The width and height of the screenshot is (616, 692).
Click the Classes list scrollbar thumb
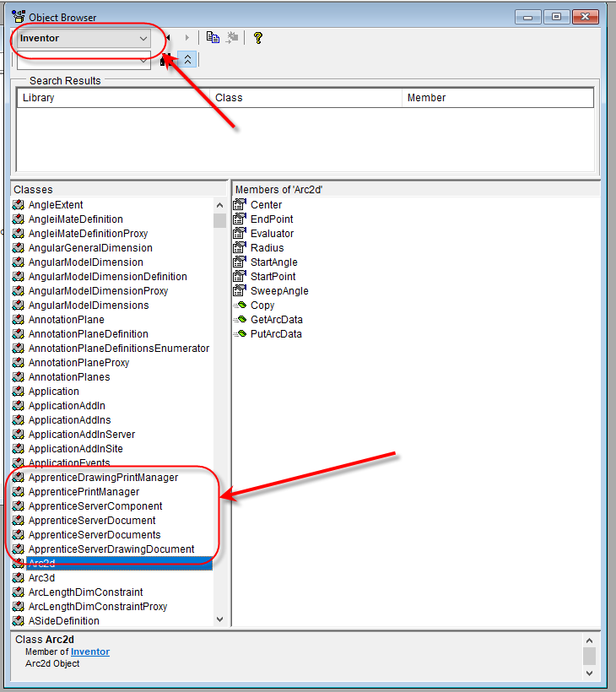[x=219, y=220]
